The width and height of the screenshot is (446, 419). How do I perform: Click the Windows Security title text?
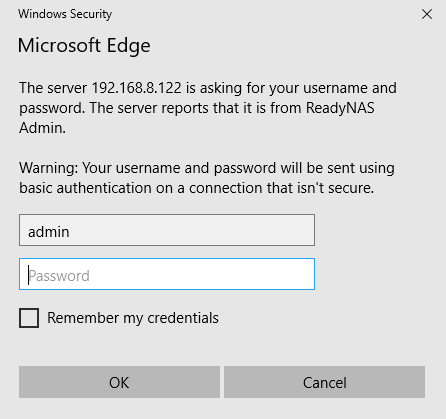pyautogui.click(x=65, y=14)
